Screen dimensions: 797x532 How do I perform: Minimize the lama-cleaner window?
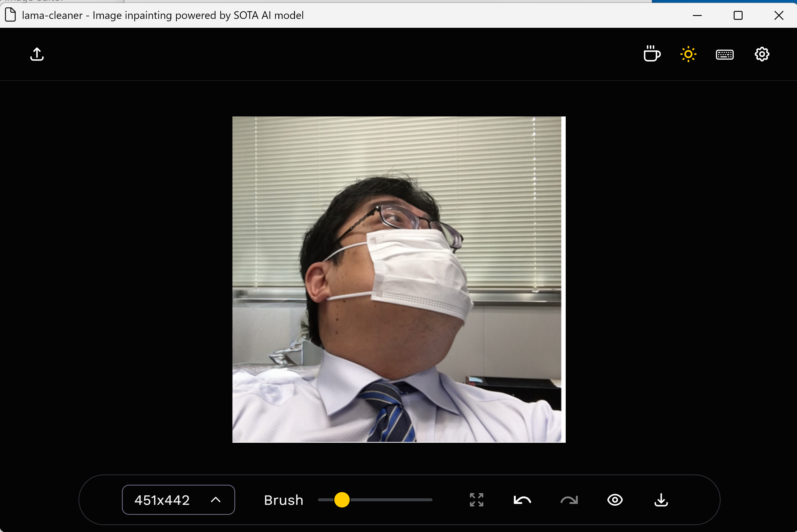click(x=697, y=15)
